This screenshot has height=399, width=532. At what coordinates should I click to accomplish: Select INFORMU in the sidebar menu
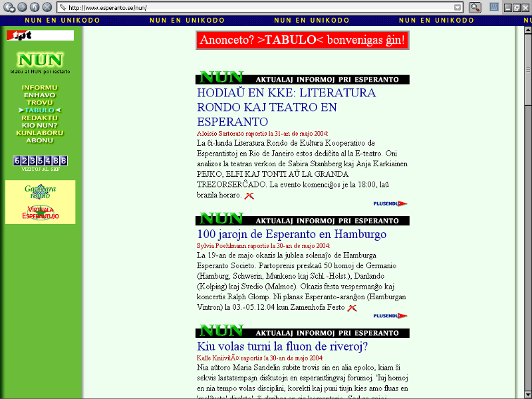40,88
